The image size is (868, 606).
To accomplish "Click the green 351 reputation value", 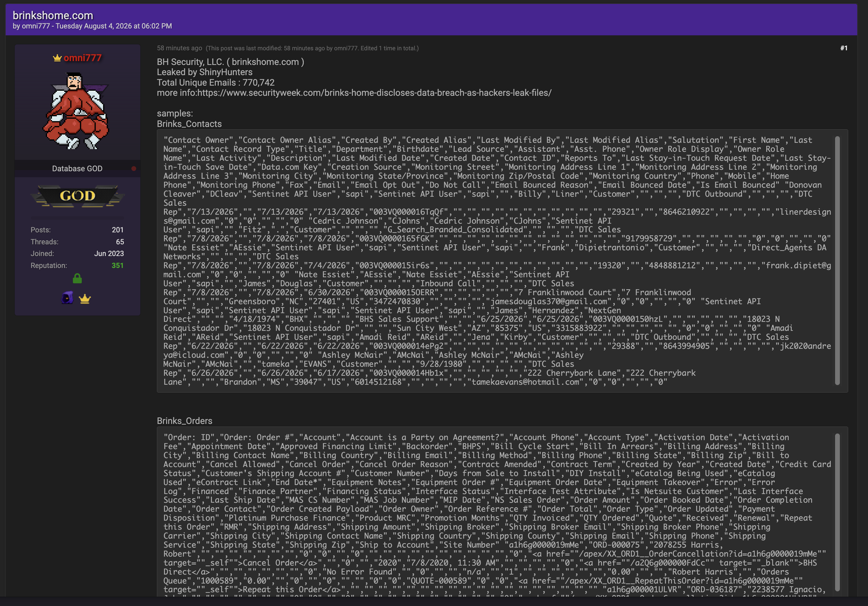I will [x=118, y=266].
